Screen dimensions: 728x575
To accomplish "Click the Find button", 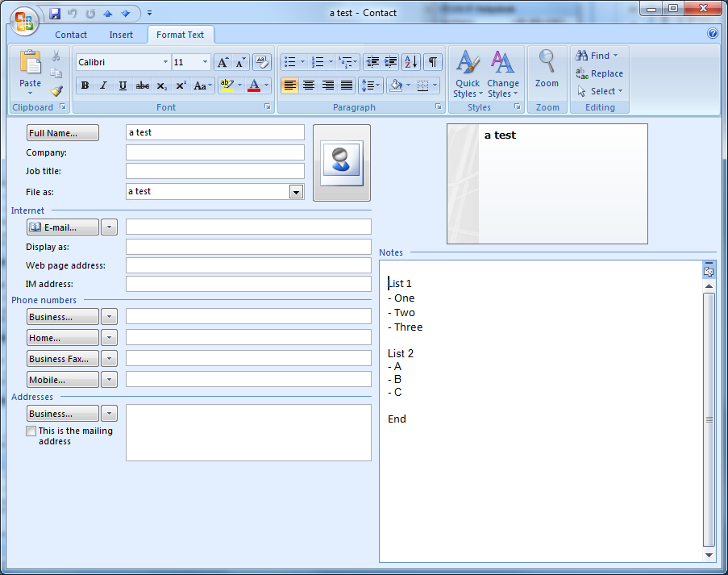I will (597, 56).
